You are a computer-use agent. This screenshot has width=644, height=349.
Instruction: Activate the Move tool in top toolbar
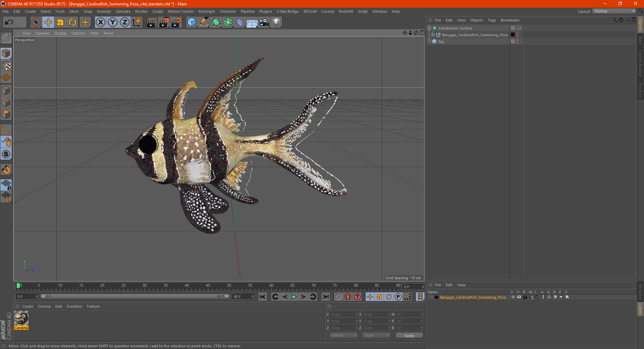[48, 22]
